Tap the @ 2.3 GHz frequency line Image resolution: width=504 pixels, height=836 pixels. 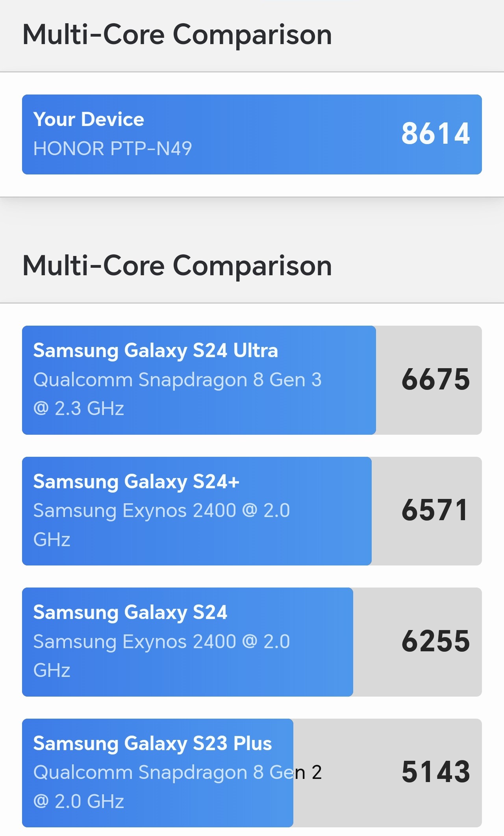coord(79,409)
